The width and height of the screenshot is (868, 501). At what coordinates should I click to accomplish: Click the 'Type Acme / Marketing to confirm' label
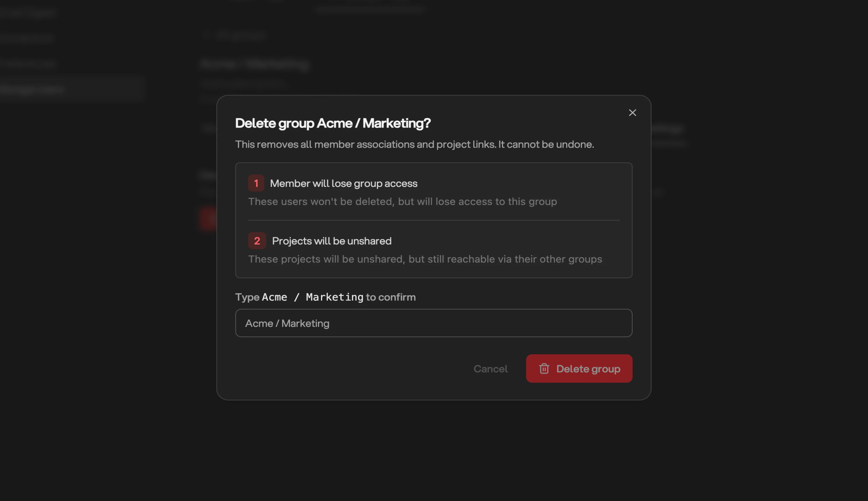325,297
